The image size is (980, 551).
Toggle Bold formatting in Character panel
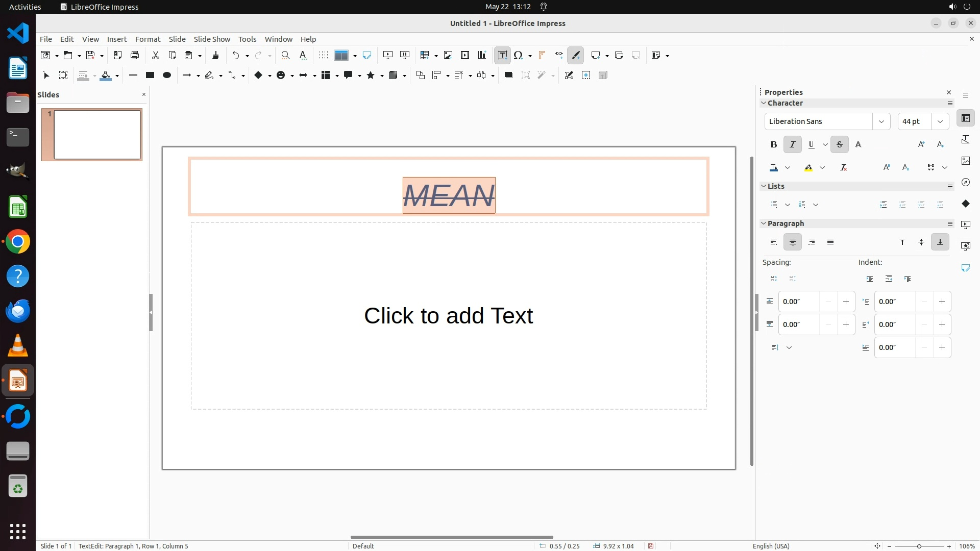pyautogui.click(x=773, y=144)
